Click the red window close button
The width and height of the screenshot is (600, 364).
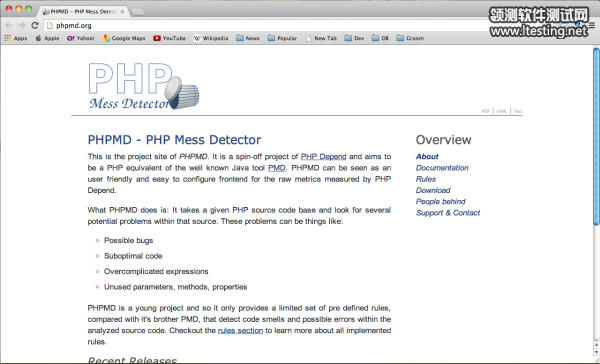(x=8, y=8)
